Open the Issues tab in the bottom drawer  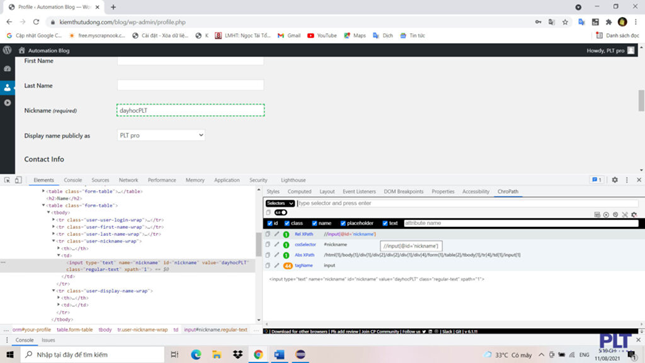point(48,340)
